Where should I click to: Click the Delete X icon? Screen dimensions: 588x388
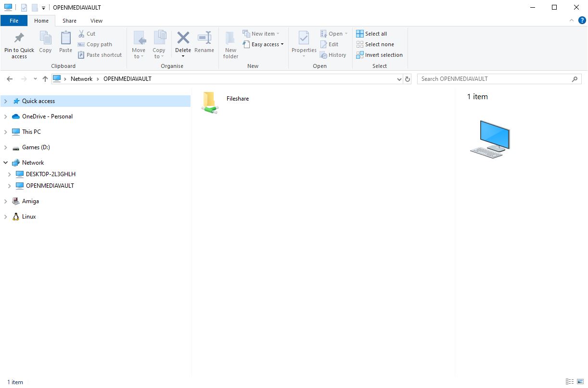coord(183,38)
